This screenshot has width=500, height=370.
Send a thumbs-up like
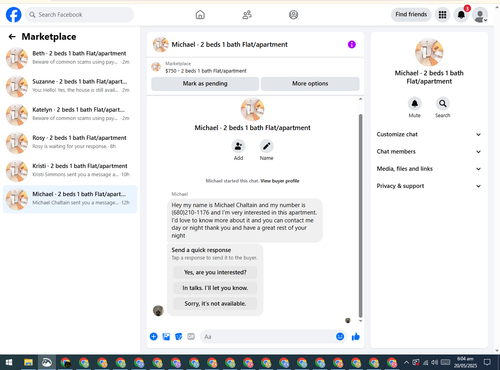point(356,337)
